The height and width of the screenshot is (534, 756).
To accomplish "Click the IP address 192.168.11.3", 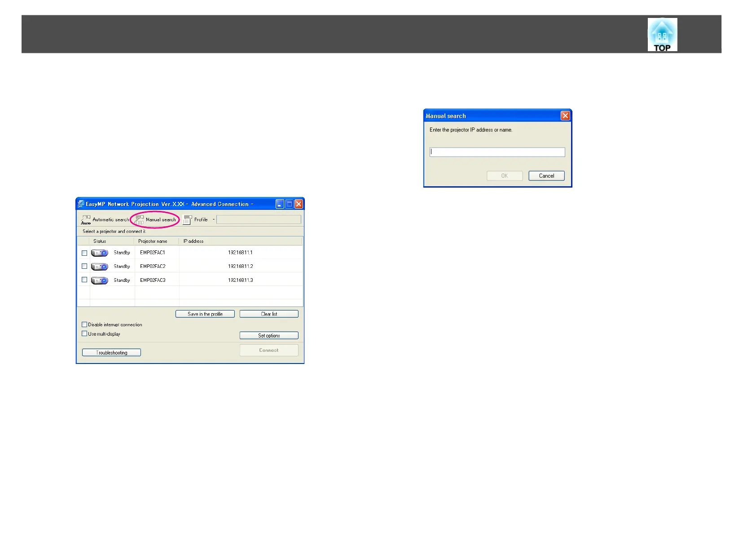I will [x=240, y=280].
